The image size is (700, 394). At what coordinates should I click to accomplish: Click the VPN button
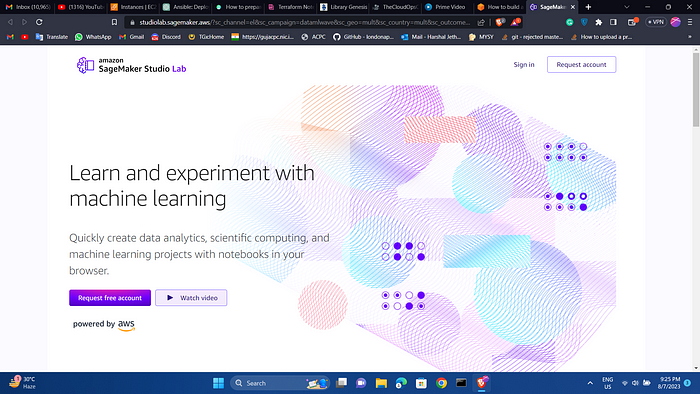(x=656, y=22)
